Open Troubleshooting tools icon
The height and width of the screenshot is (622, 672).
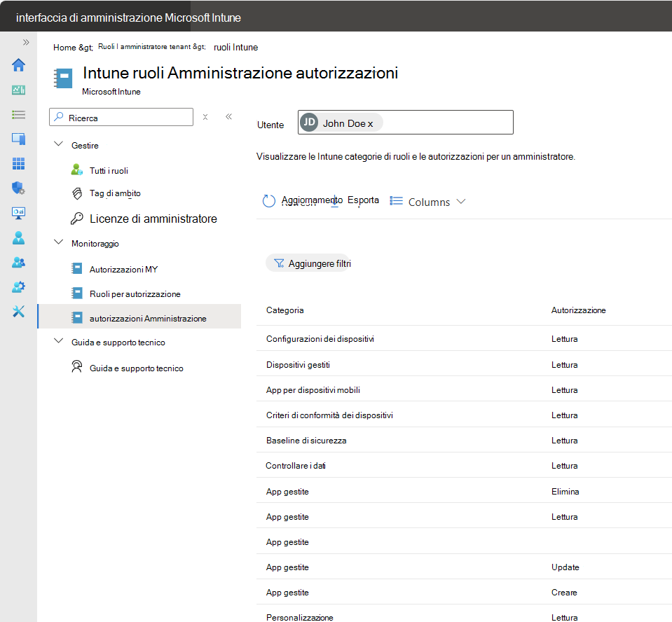click(18, 312)
